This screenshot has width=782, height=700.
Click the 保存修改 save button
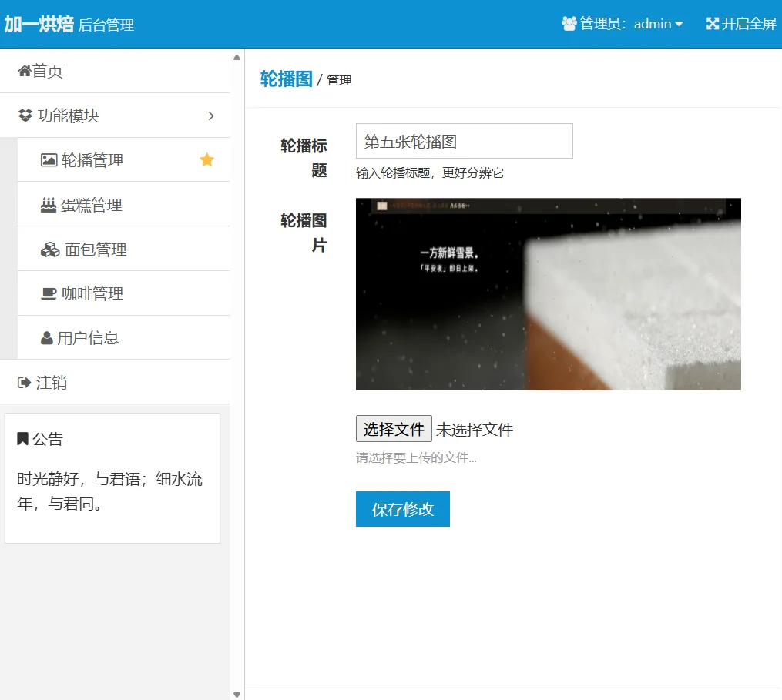[x=402, y=509]
